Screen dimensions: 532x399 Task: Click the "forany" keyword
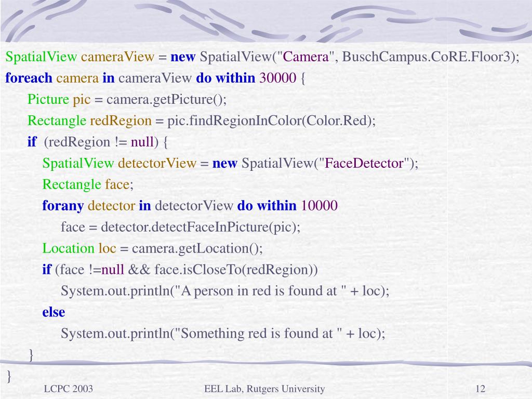(63, 206)
